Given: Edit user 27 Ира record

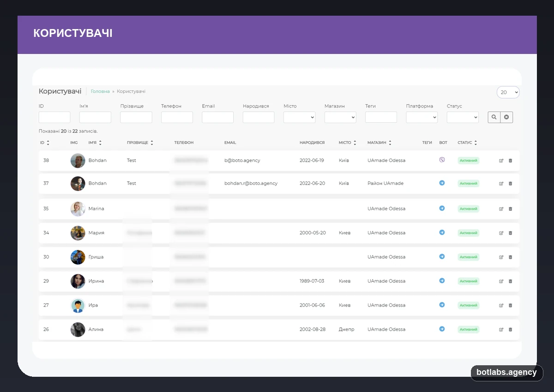Looking at the screenshot, I should pyautogui.click(x=501, y=305).
